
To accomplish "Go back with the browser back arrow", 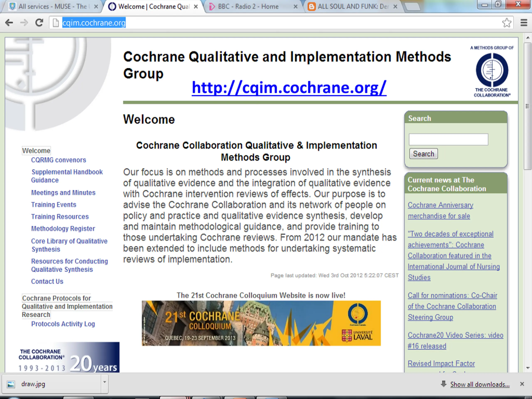I will [x=9, y=23].
